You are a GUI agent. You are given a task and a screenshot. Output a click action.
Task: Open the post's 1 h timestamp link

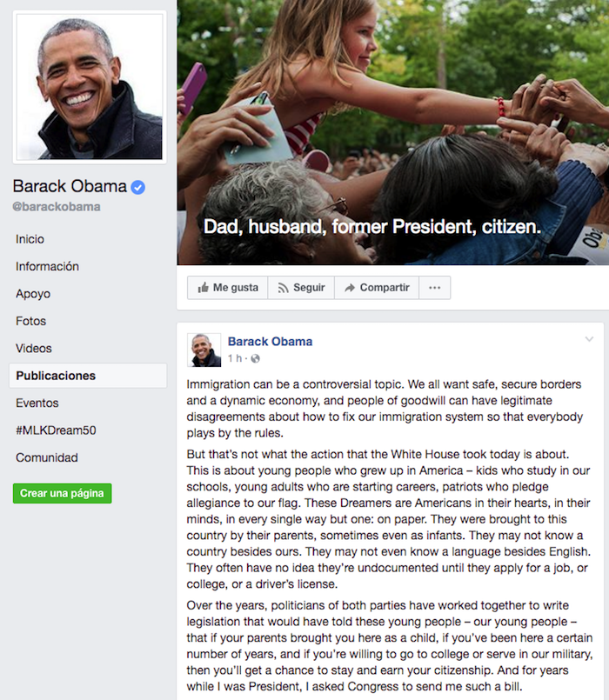235,358
